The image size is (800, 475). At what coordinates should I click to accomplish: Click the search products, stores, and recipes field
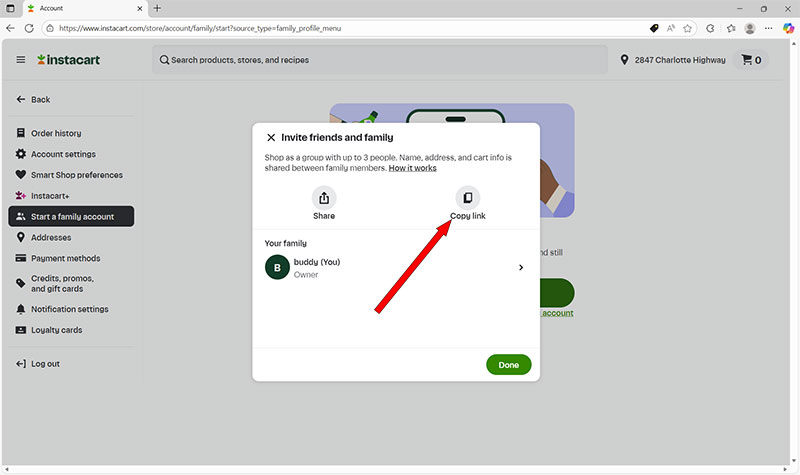point(380,60)
